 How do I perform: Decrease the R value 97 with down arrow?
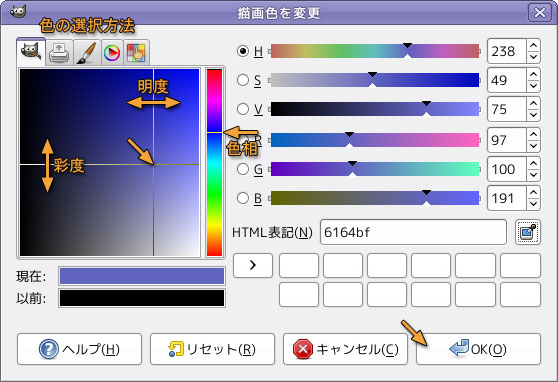[533, 146]
